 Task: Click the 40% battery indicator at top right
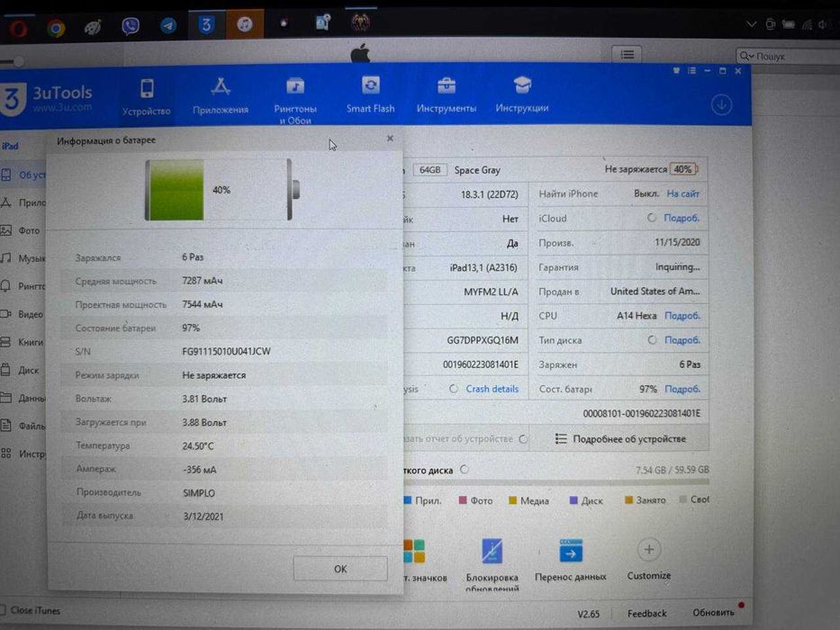(x=683, y=169)
